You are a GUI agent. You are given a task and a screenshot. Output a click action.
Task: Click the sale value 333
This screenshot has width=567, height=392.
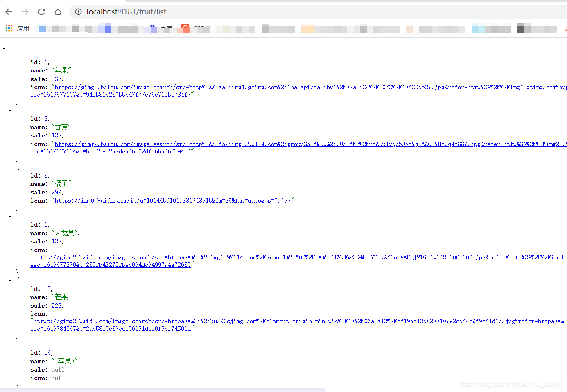(x=56, y=79)
